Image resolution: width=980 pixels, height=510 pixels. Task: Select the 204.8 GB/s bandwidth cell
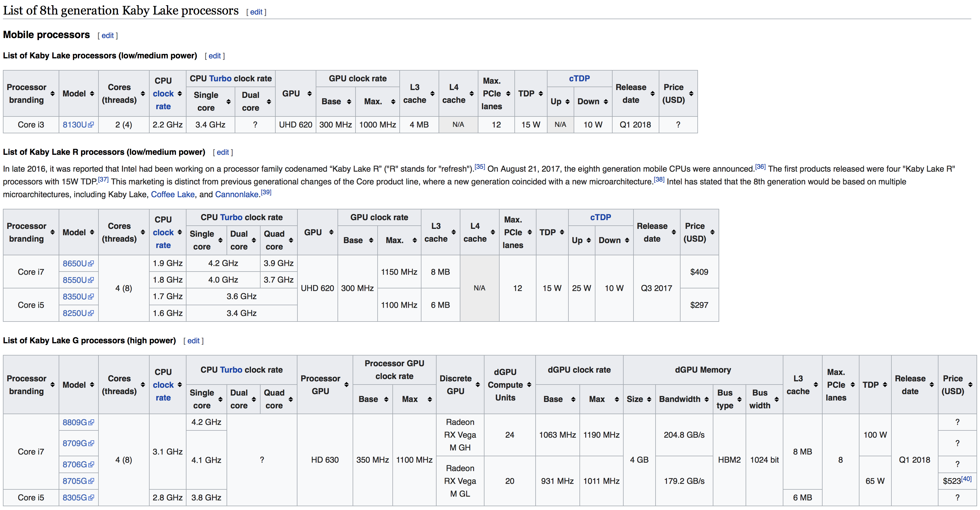684,435
